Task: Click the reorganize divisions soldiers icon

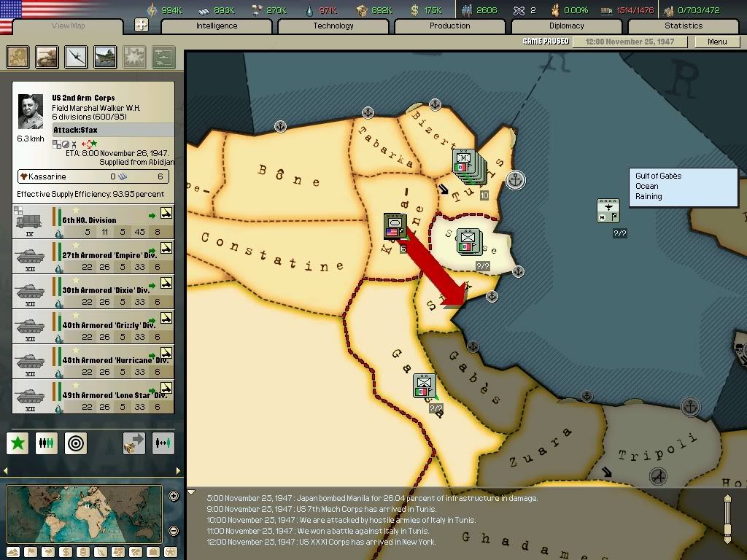Action: coord(47,443)
